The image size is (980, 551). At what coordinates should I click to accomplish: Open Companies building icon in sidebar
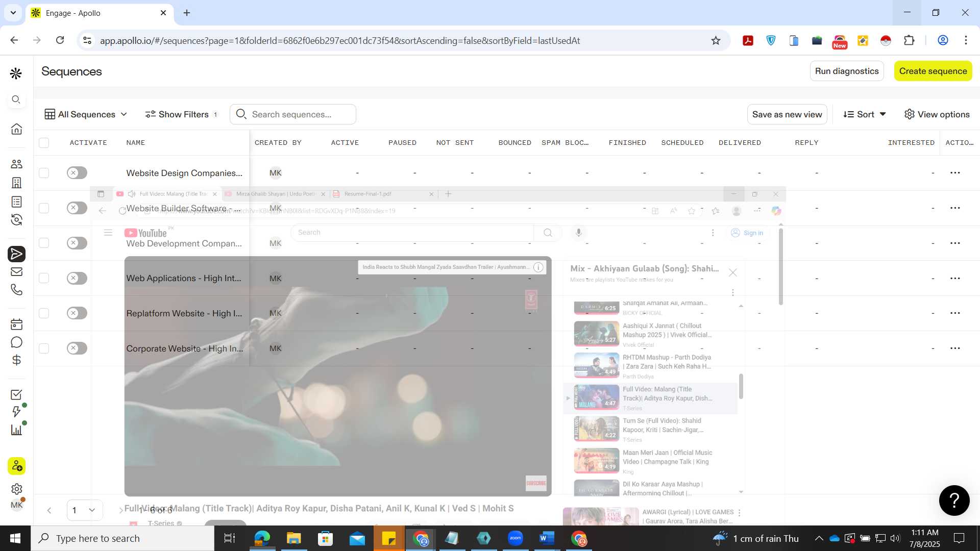coord(16,183)
